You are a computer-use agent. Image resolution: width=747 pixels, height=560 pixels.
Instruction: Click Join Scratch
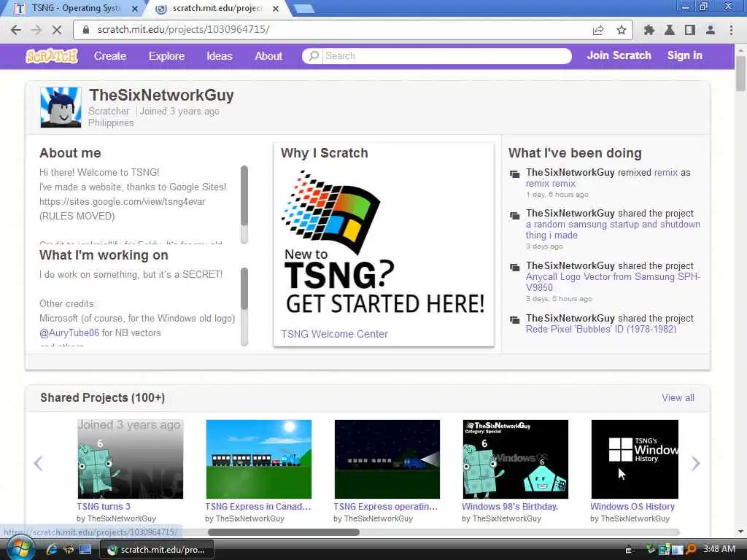click(619, 55)
